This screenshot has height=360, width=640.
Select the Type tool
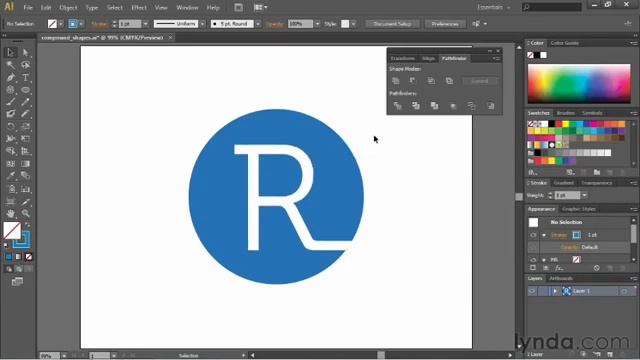[25, 77]
